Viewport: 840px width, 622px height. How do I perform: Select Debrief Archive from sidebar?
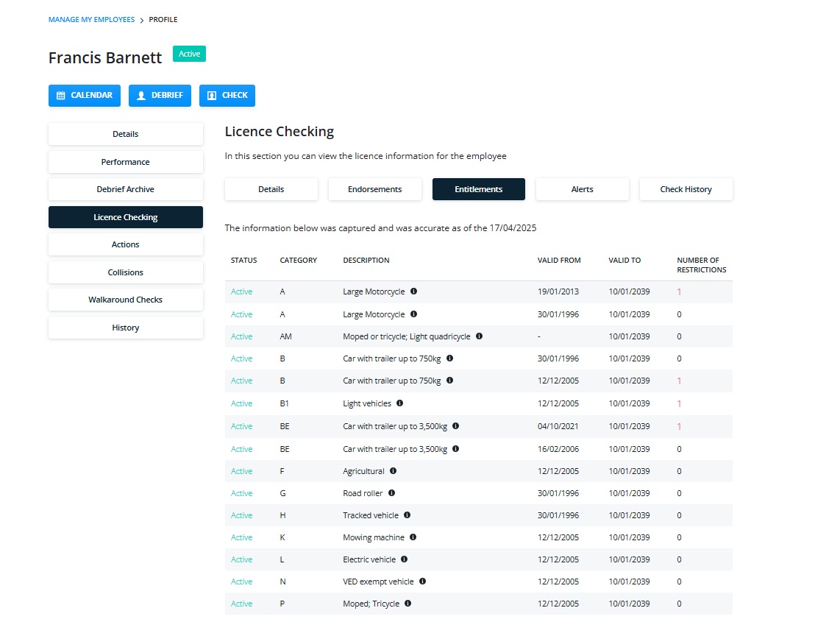click(125, 189)
